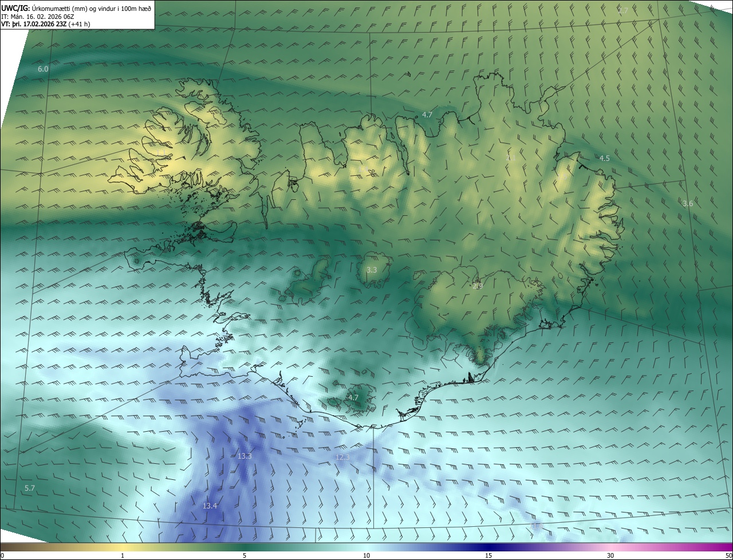
Task: Click the 5 tick on the color scale
Action: 245,555
